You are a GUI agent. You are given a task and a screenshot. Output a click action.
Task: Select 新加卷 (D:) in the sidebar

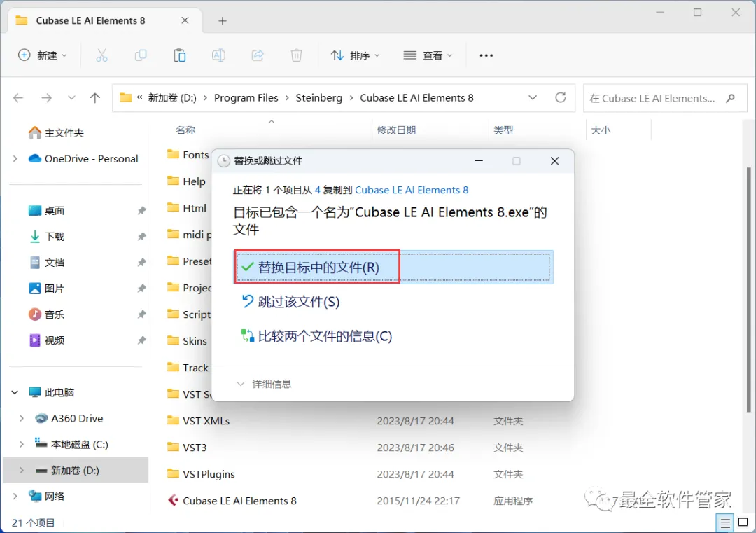click(x=76, y=470)
